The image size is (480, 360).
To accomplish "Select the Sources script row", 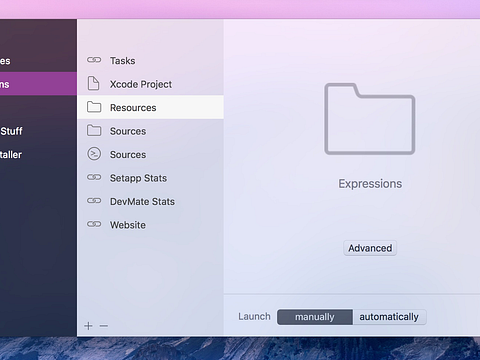I will coord(150,154).
